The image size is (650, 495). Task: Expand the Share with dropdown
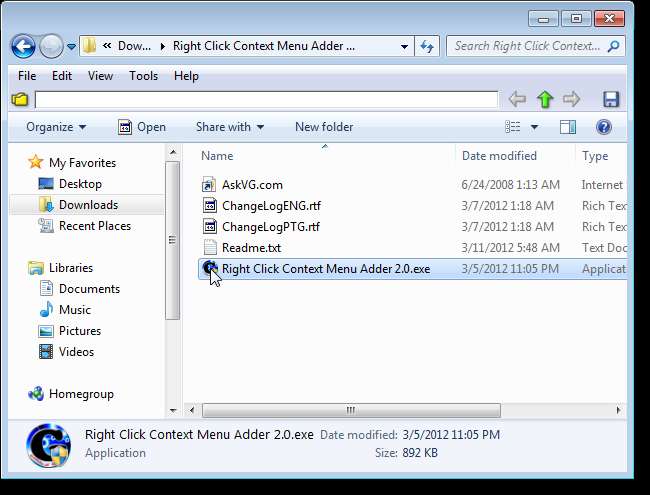point(229,127)
